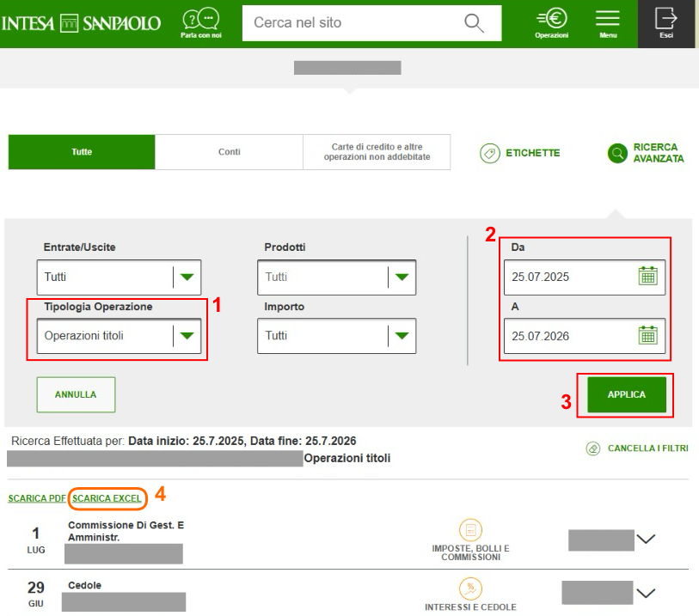Click the Esci logout icon
Viewport: 699px width, 616px height.
point(666,18)
